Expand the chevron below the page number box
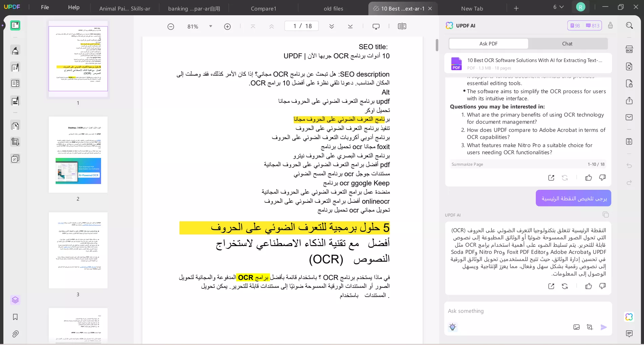Viewport: 644px width, 345px height. point(331,26)
